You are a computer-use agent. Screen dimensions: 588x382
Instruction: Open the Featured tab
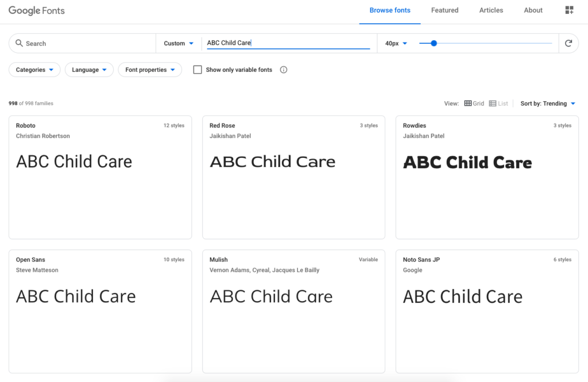(x=445, y=10)
